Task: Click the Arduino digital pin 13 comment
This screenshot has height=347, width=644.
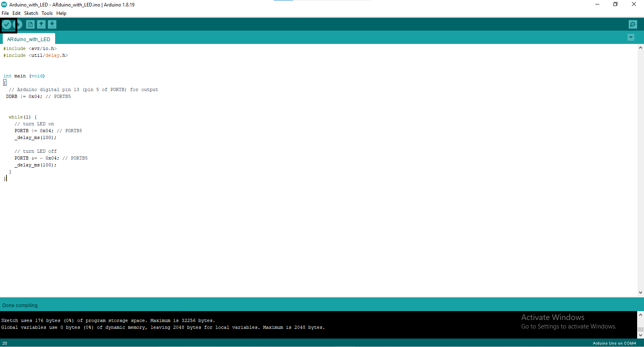Action: click(83, 89)
